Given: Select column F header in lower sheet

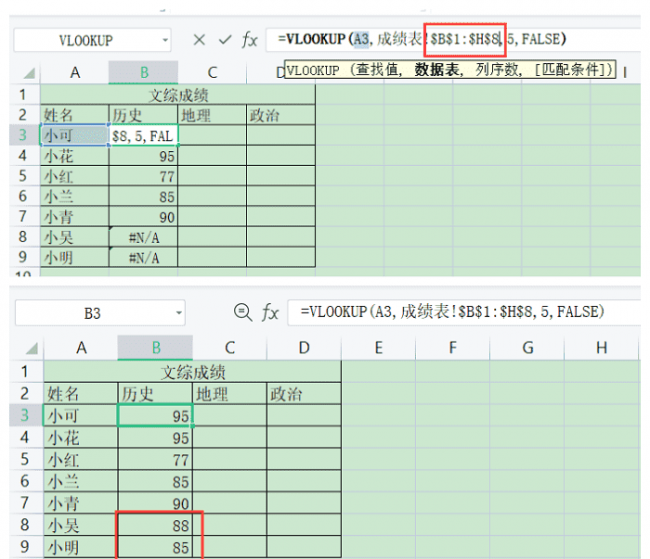Looking at the screenshot, I should pyautogui.click(x=452, y=348).
